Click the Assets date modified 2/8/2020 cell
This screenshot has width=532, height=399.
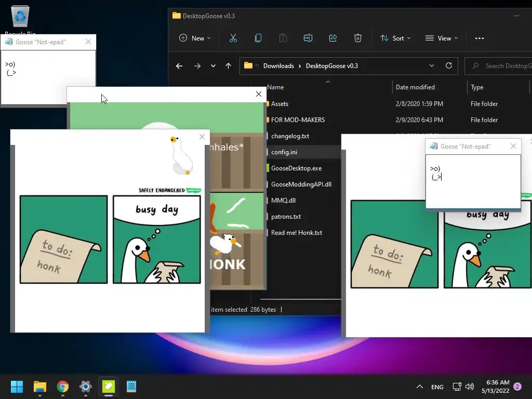click(x=419, y=104)
